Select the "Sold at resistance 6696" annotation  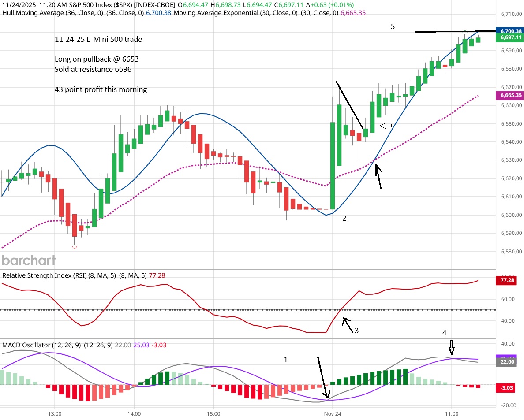(x=93, y=69)
